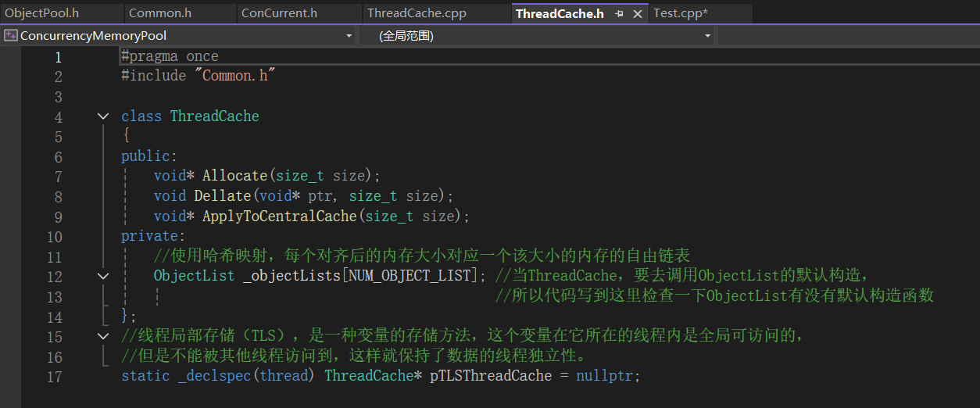Click NUM_OBJECT_LIST inside the brackets
This screenshot has height=408, width=980.
pos(410,276)
